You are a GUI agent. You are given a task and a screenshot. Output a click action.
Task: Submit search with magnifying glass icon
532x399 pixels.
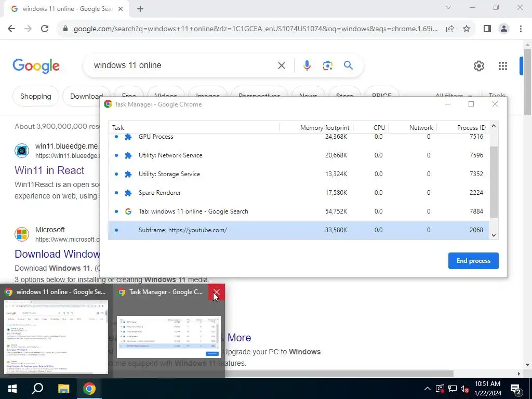coord(348,65)
